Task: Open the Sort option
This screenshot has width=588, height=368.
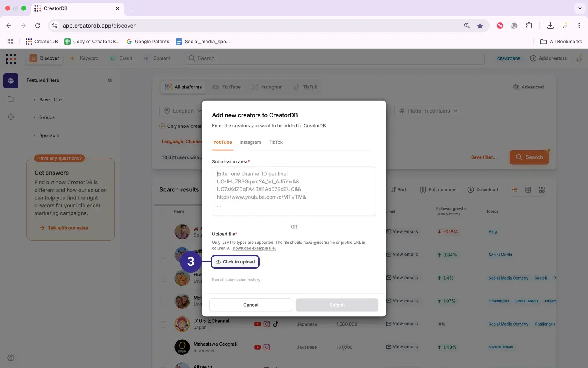Action: coord(398,190)
